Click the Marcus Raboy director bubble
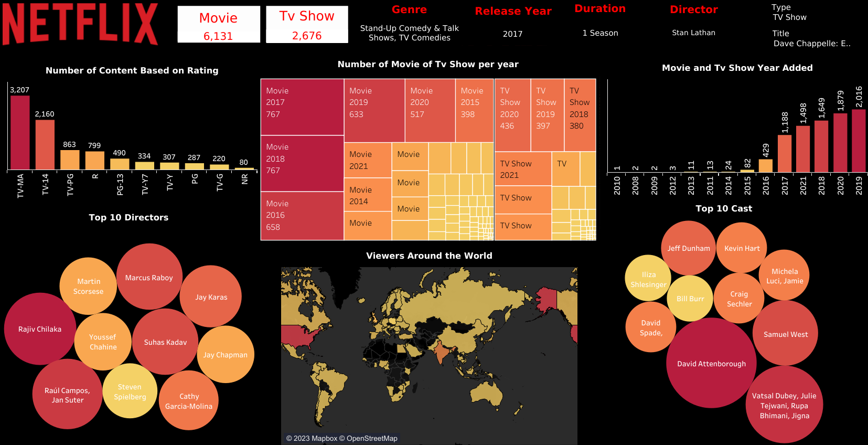The height and width of the screenshot is (445, 868). pos(149,277)
